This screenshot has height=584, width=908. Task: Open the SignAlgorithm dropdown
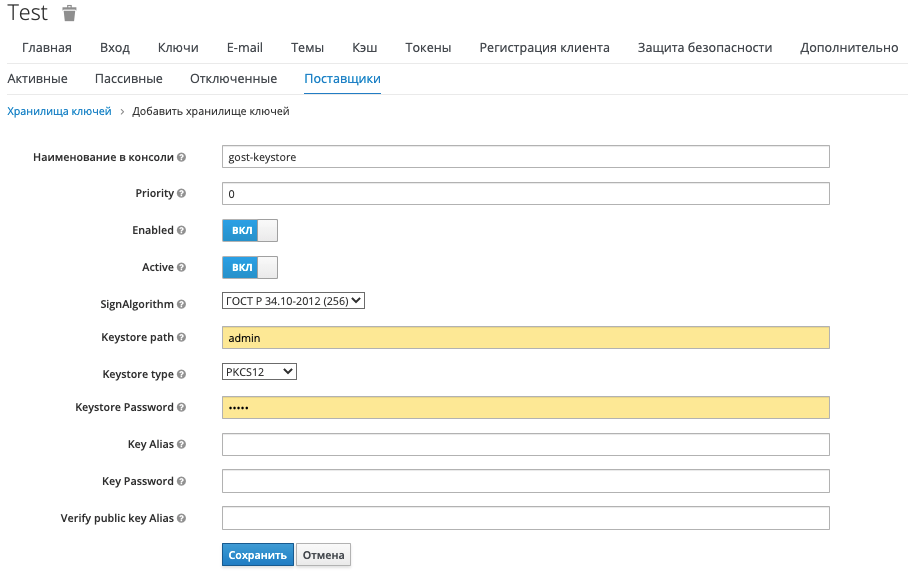pos(293,300)
